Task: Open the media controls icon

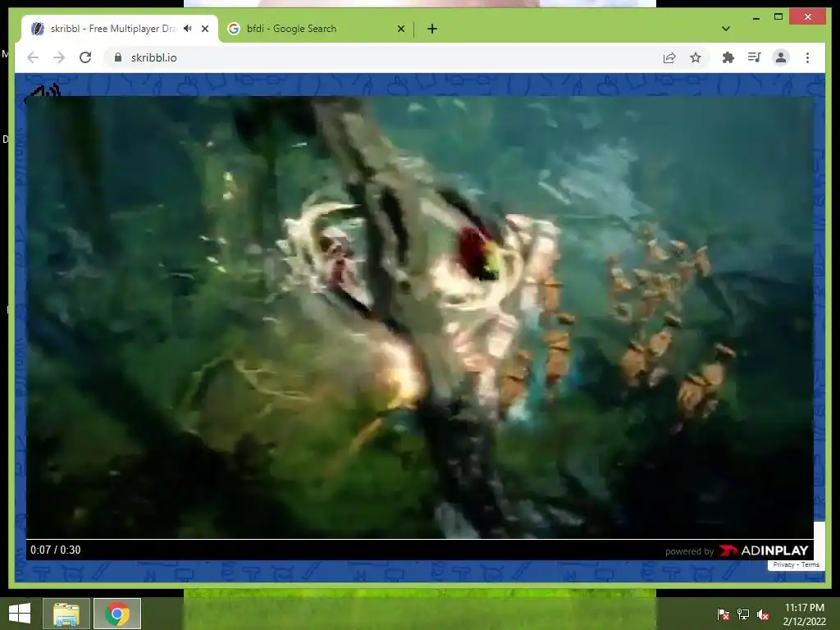Action: point(755,57)
